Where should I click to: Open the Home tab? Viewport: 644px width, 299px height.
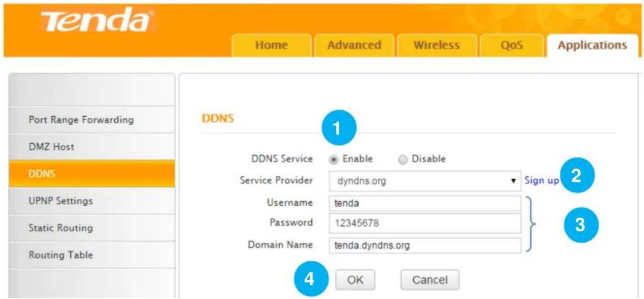click(x=271, y=45)
